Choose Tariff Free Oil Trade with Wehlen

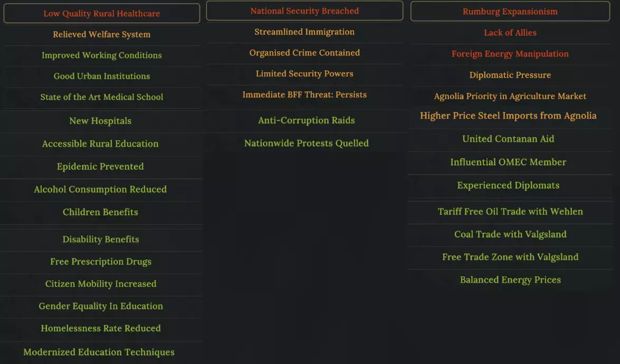[x=510, y=212]
